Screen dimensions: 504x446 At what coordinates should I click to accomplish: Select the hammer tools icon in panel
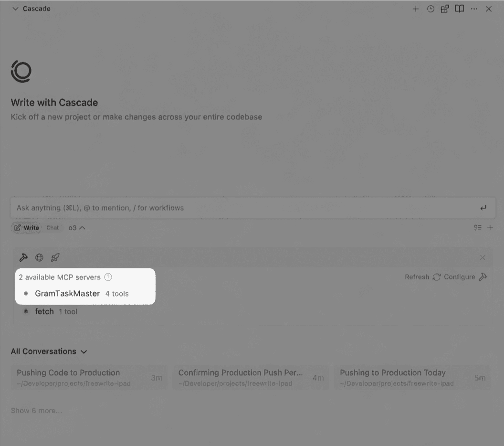pyautogui.click(x=23, y=257)
